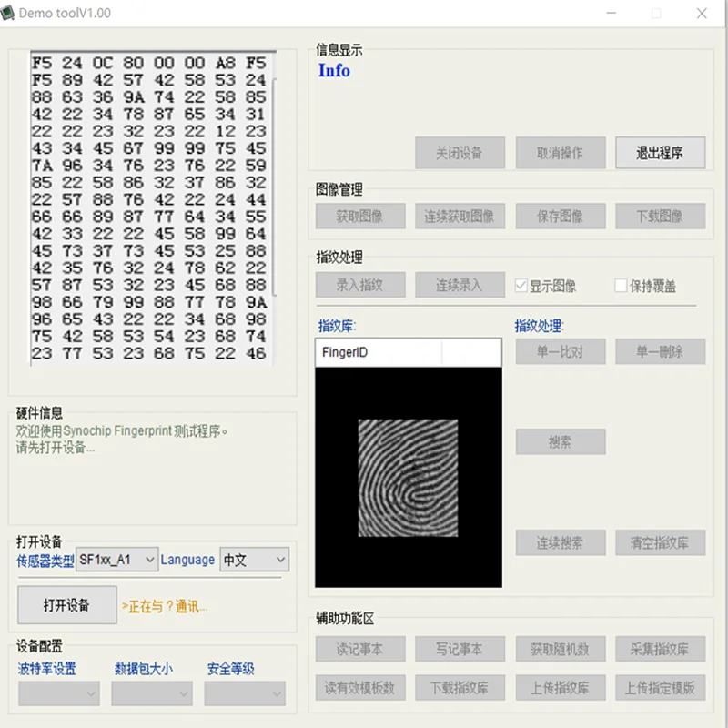The height and width of the screenshot is (728, 728).
Task: Click the 连续录入 button
Action: tap(460, 285)
